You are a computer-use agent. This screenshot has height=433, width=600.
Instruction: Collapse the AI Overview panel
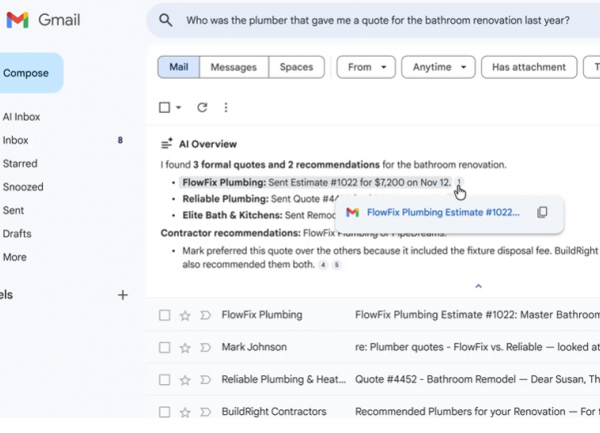478,286
